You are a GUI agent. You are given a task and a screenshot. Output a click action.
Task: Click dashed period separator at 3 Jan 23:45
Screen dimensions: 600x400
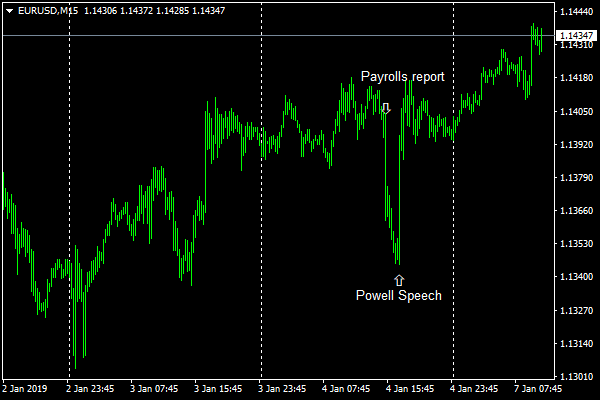[x=262, y=200]
